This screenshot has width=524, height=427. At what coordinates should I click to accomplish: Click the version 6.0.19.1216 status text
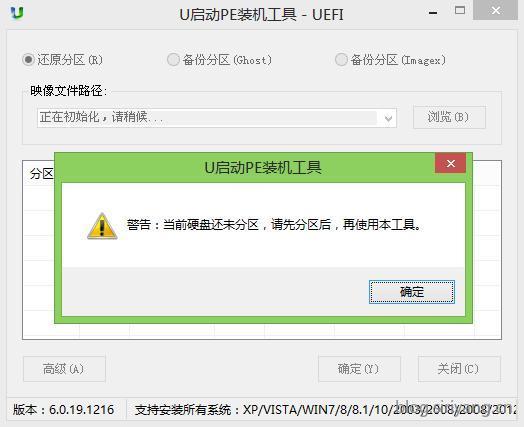pos(63,410)
